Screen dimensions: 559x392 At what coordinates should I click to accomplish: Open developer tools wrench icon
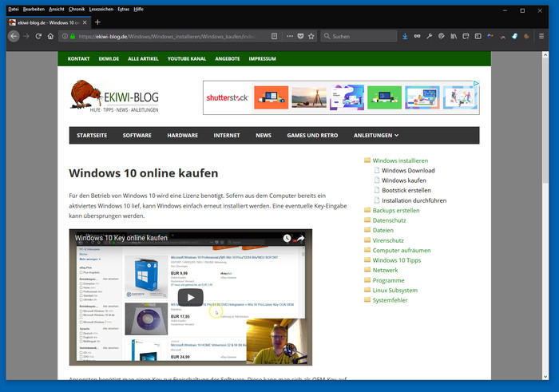pyautogui.click(x=430, y=36)
